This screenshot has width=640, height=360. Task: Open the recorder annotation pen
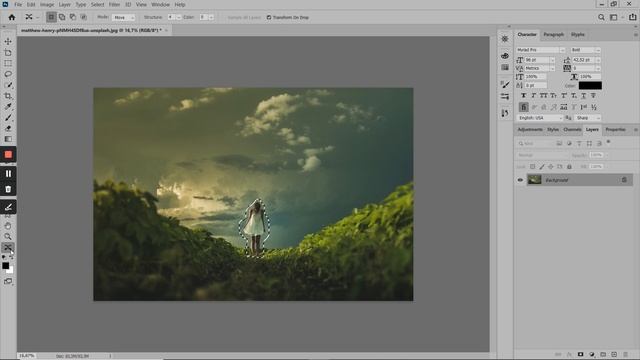(x=8, y=207)
